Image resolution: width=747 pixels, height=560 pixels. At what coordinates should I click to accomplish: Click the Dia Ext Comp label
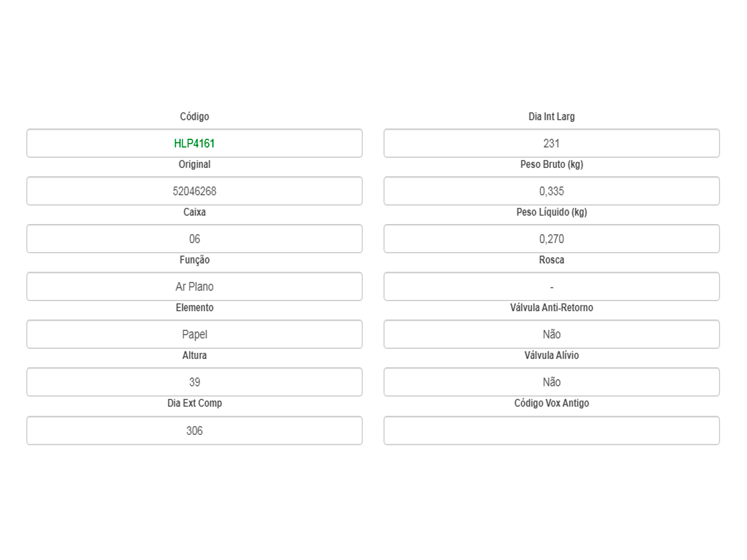(194, 403)
